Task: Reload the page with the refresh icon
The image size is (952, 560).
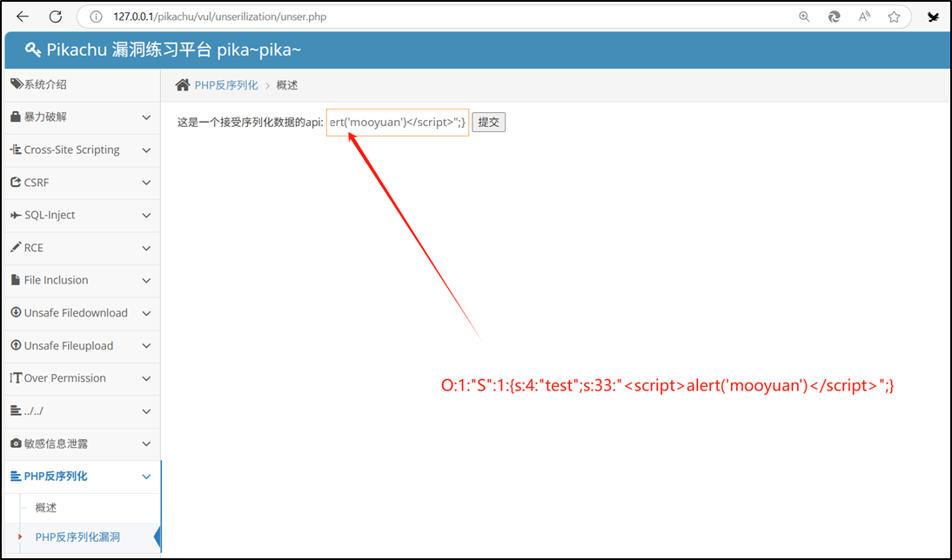Action: tap(55, 17)
